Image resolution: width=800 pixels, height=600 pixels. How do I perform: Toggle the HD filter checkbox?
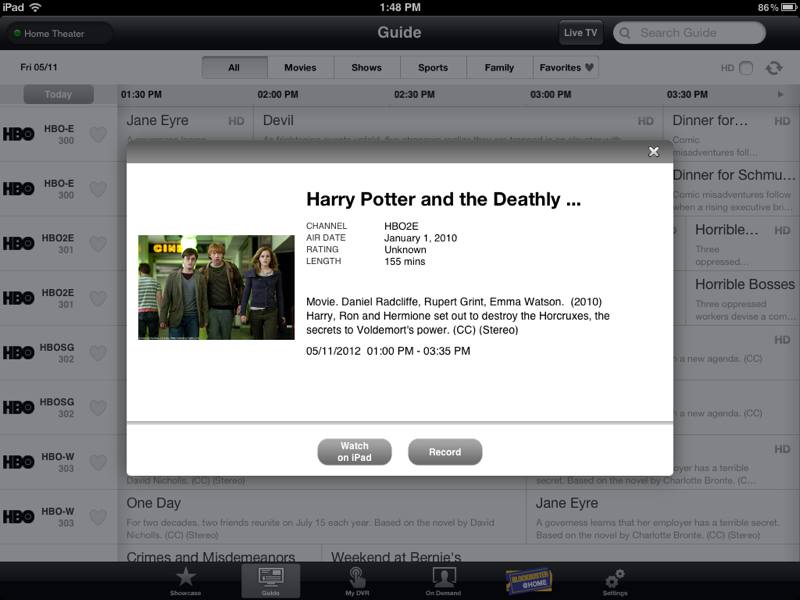[x=746, y=68]
